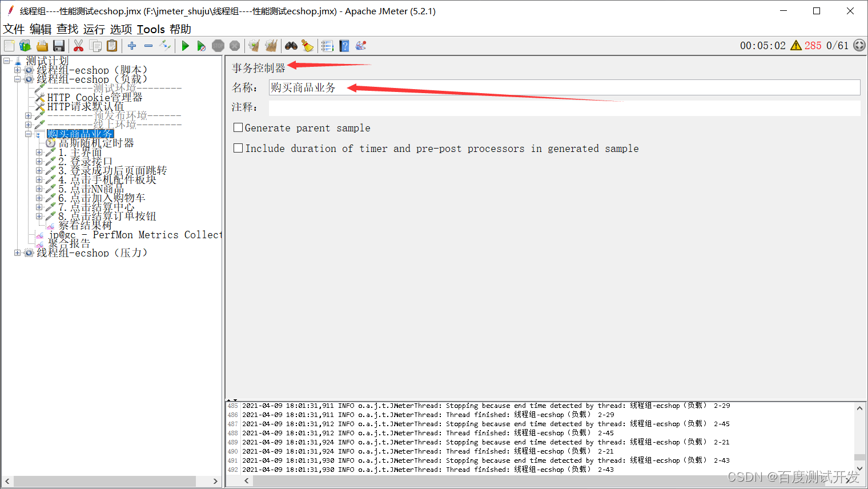The width and height of the screenshot is (868, 489).
Task: Open the Templates icon in toolbar
Action: 25,46
